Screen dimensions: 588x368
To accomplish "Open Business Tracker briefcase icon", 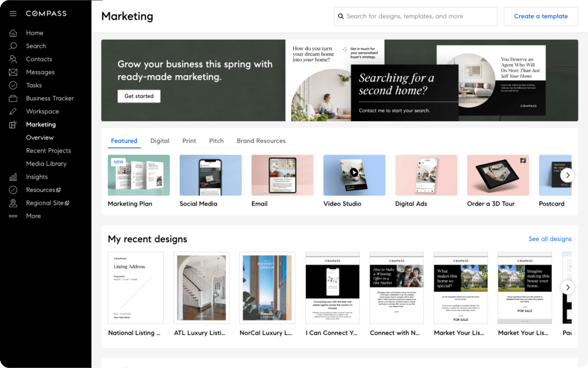I will point(13,99).
